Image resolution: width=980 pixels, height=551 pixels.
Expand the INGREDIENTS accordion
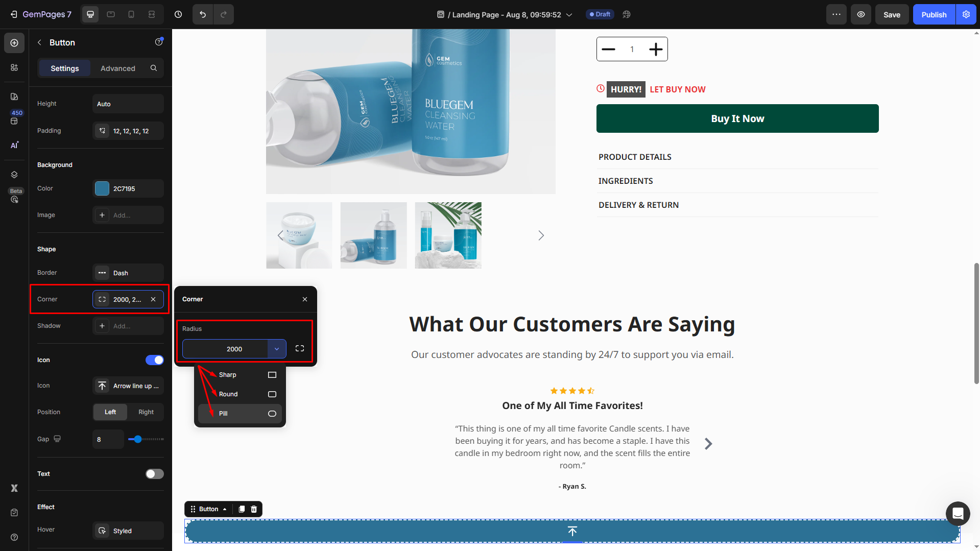(737, 181)
